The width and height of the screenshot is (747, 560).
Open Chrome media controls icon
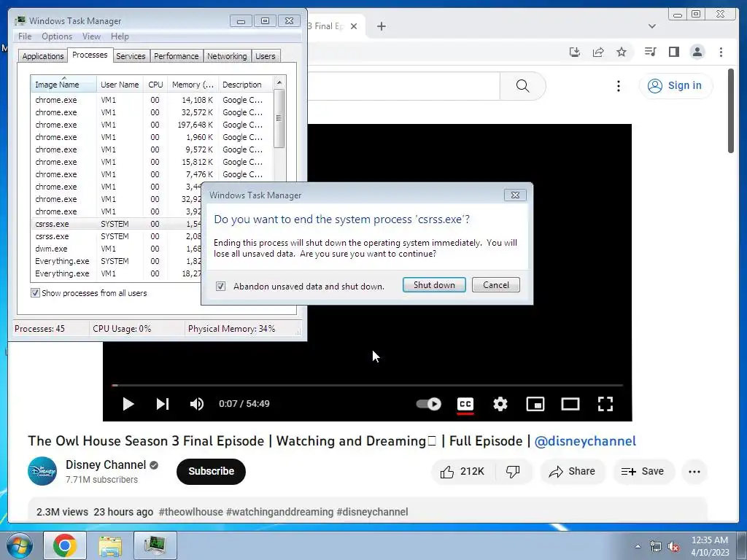650,52
